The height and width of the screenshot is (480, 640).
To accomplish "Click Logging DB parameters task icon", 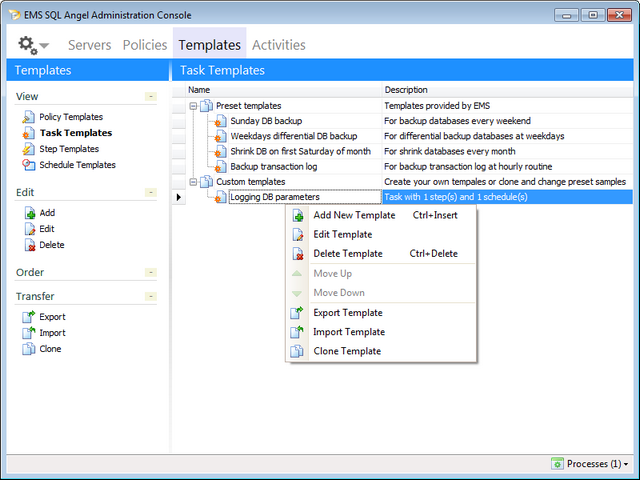I will [x=220, y=197].
